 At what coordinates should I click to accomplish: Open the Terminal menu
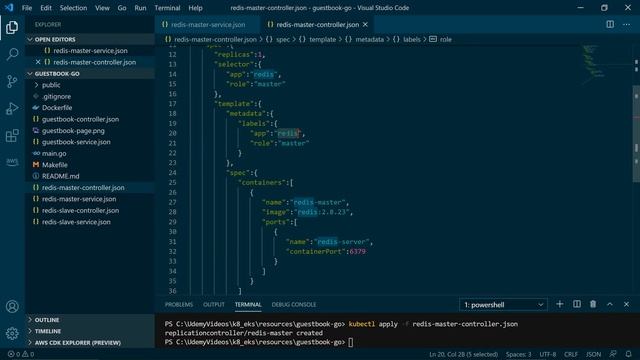[x=167, y=8]
